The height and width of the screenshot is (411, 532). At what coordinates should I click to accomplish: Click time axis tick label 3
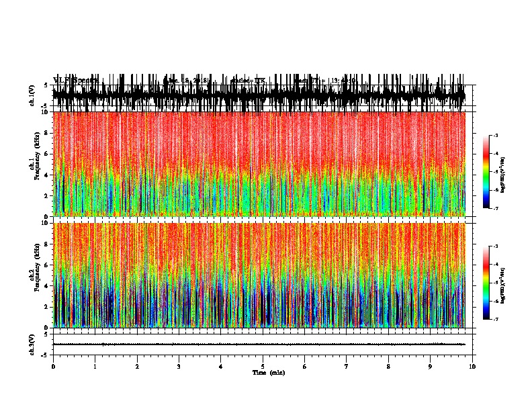coord(179,367)
